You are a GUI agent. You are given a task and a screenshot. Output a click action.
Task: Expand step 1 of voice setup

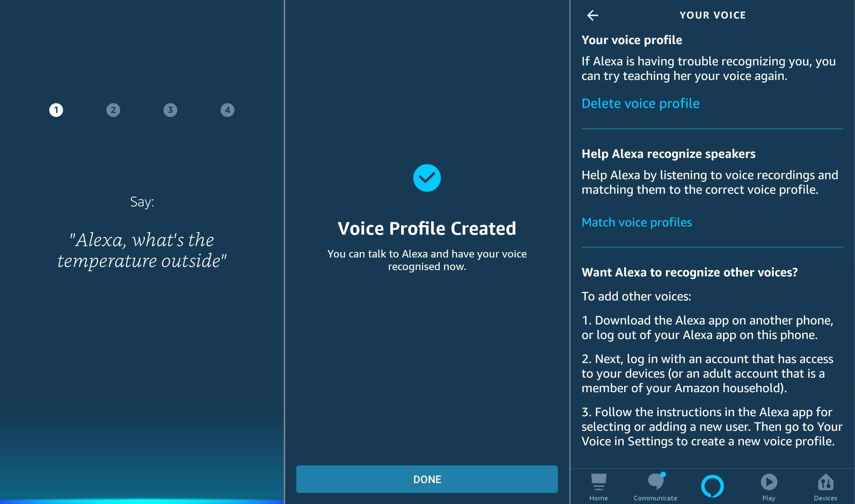pos(55,110)
